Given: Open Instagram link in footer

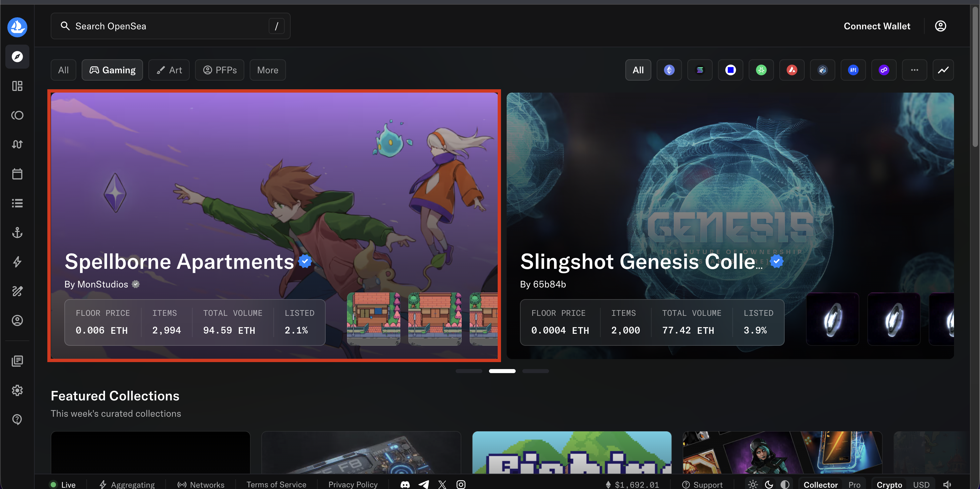Looking at the screenshot, I should tap(461, 484).
